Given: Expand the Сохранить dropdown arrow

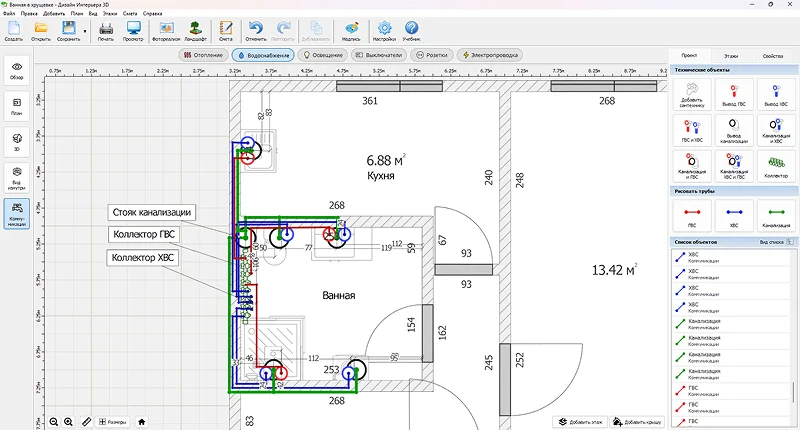Looking at the screenshot, I should click(x=85, y=32).
